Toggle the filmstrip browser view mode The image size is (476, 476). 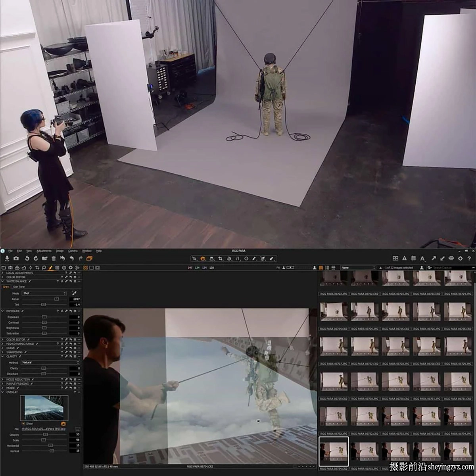pyautogui.click(x=333, y=268)
